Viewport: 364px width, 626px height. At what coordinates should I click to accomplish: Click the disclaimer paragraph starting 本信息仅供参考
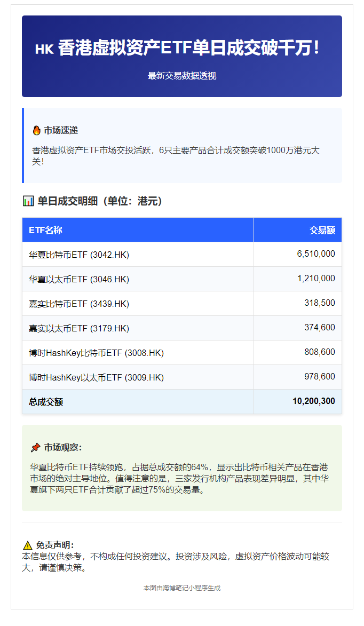[x=176, y=562]
